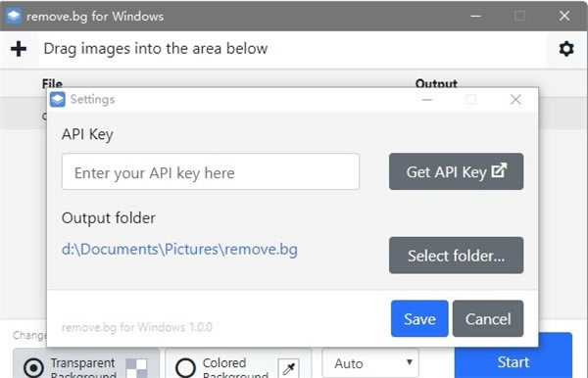Screen dimensions: 588x378
Task: Close the remove.bg for Windows main window
Action: pyautogui.click(x=564, y=16)
